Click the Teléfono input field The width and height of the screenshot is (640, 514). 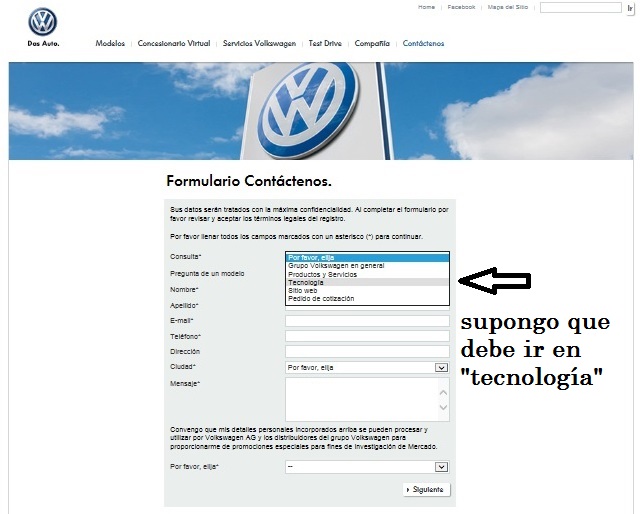[x=367, y=336]
